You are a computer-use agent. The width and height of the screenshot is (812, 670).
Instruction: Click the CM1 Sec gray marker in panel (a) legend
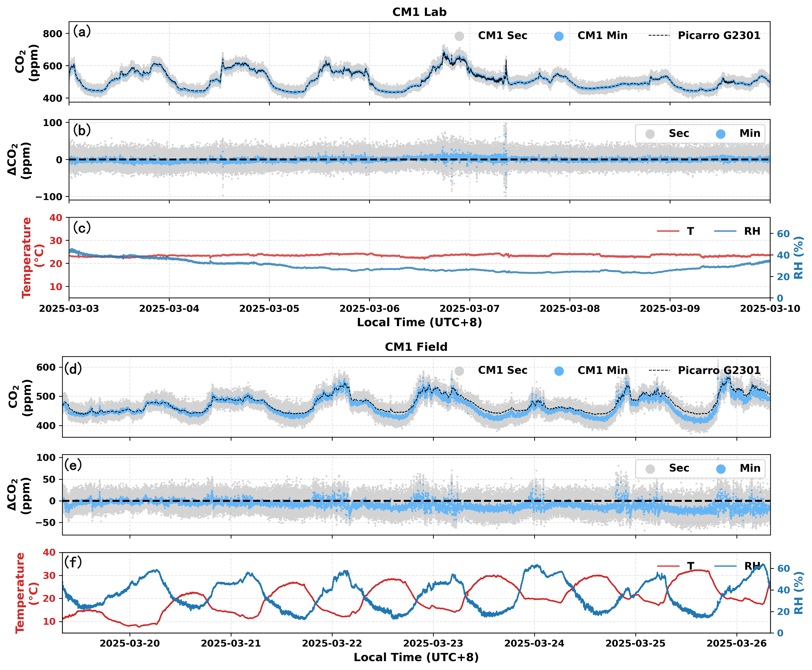point(459,36)
